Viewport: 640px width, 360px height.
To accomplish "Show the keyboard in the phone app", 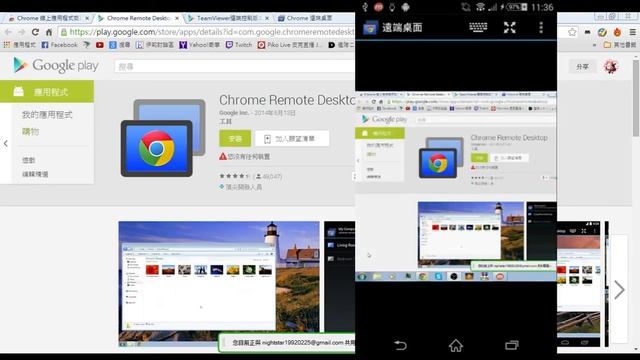I will click(x=478, y=27).
